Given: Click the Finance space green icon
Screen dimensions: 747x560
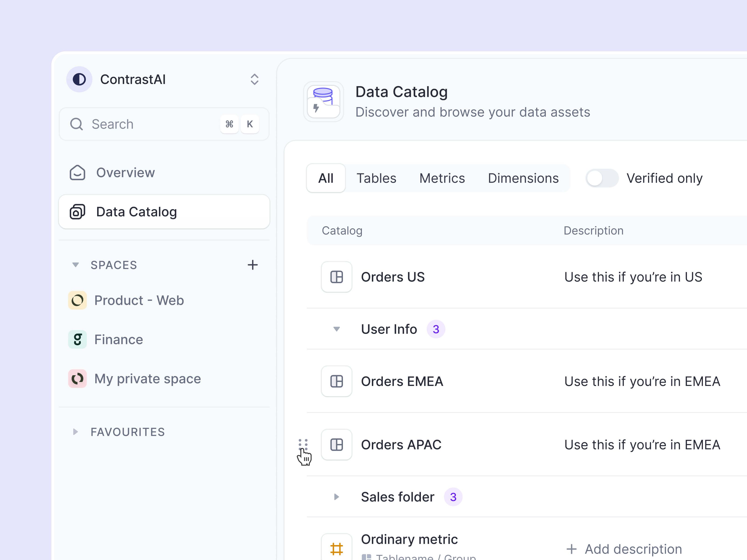Looking at the screenshot, I should coord(77,339).
